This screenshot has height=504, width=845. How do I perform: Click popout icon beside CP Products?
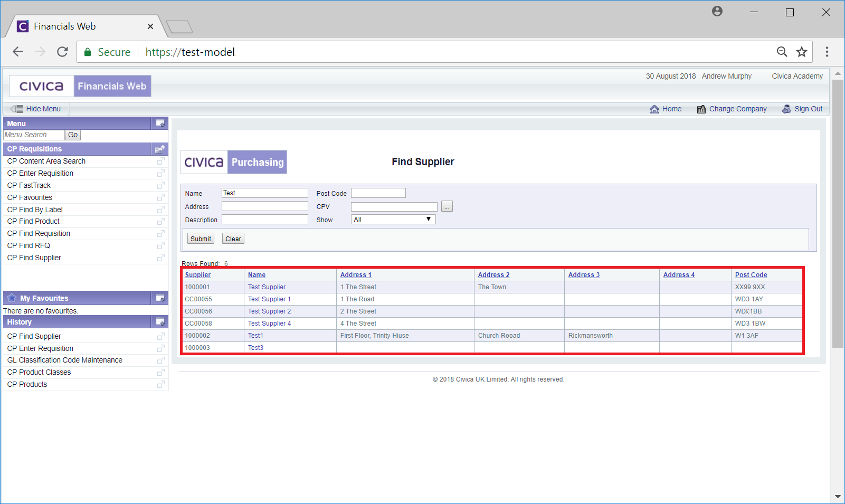coord(160,384)
